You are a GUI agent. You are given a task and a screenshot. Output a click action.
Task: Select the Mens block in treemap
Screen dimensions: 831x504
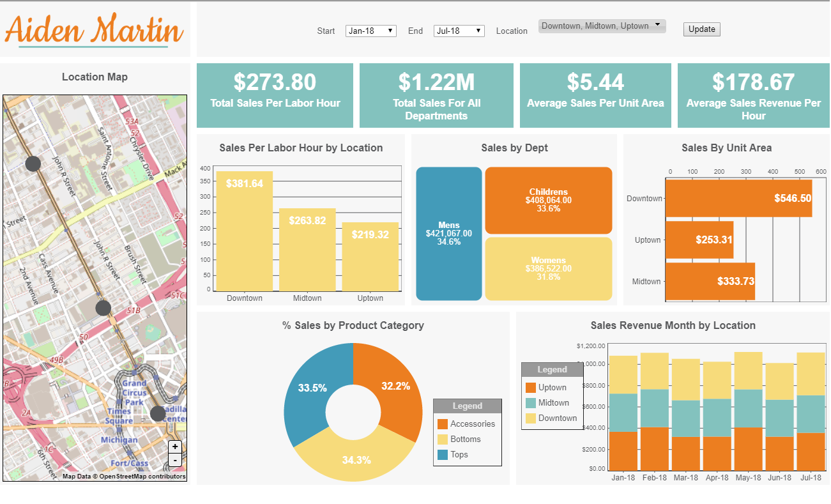pos(448,234)
